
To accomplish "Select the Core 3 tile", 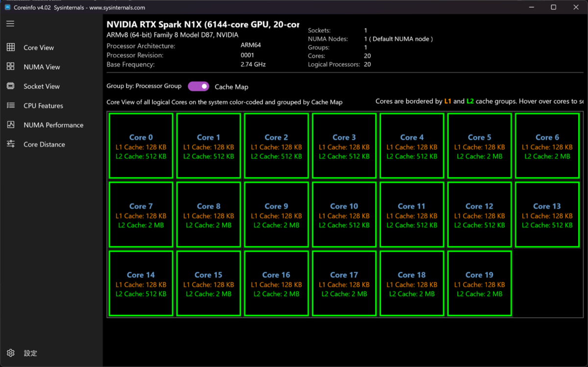I will point(344,146).
